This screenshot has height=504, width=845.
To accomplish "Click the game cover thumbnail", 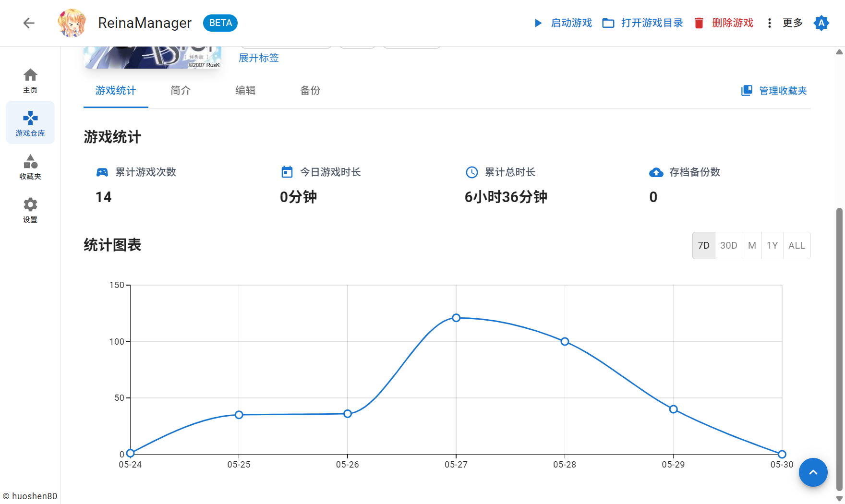I will [x=152, y=58].
